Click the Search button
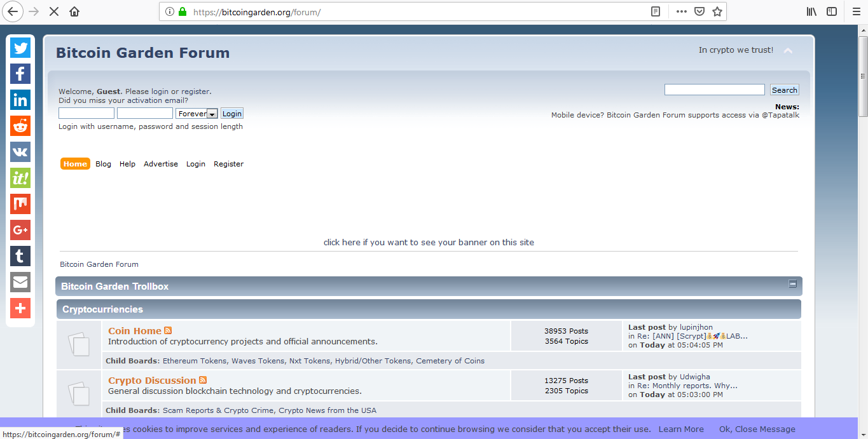 [x=785, y=90]
